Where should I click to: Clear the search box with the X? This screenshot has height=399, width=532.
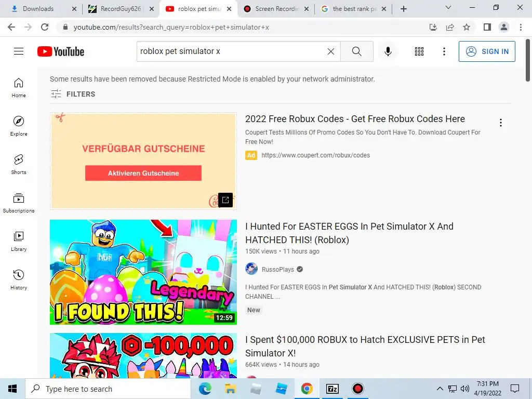[x=331, y=51]
